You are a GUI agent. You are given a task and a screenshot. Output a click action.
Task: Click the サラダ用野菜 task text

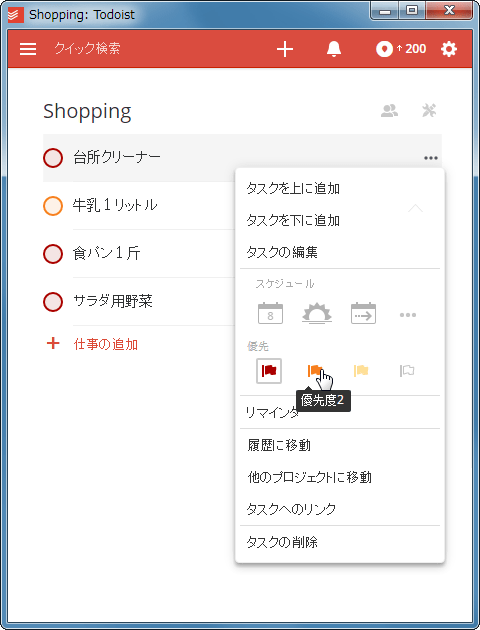point(113,301)
